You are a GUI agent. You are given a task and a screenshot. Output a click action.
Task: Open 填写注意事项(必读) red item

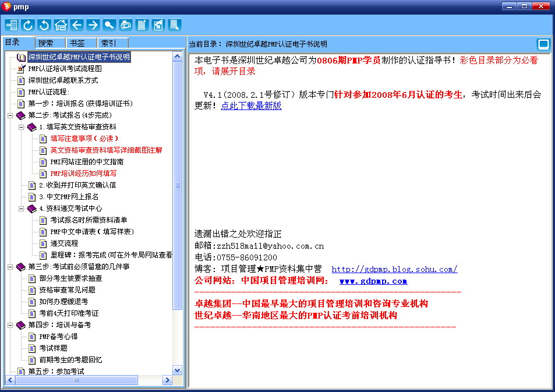(x=84, y=139)
